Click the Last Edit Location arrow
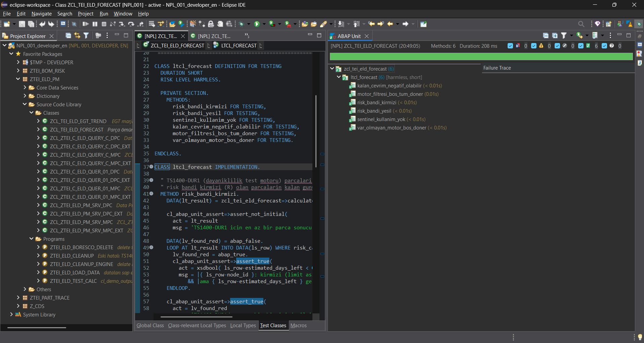644x343 pixels. pyautogui.click(x=372, y=24)
